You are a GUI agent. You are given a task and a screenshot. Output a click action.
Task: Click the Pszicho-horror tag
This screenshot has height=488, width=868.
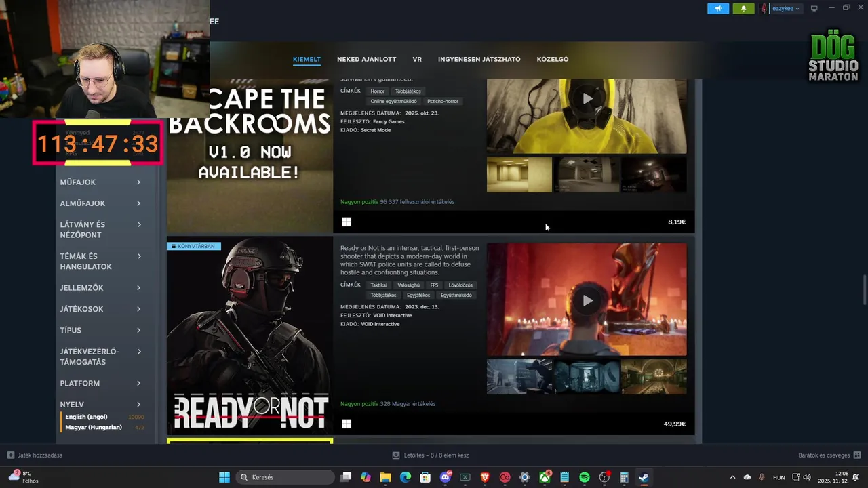click(x=443, y=102)
